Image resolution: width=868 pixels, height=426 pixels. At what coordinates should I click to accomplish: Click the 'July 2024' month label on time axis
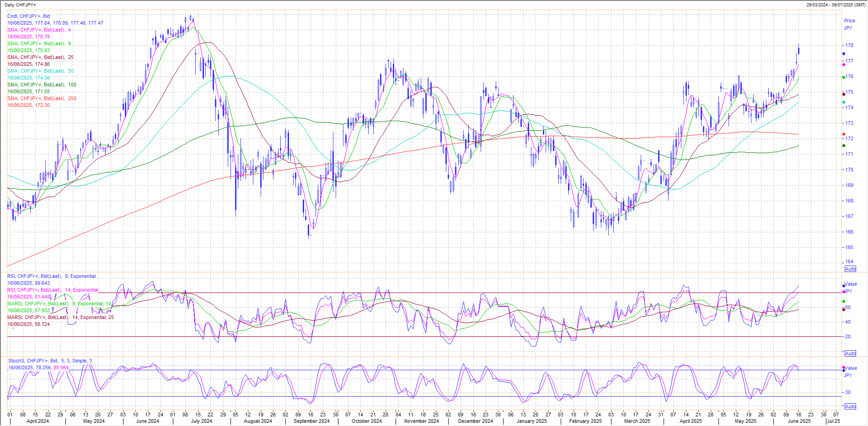pos(201,421)
